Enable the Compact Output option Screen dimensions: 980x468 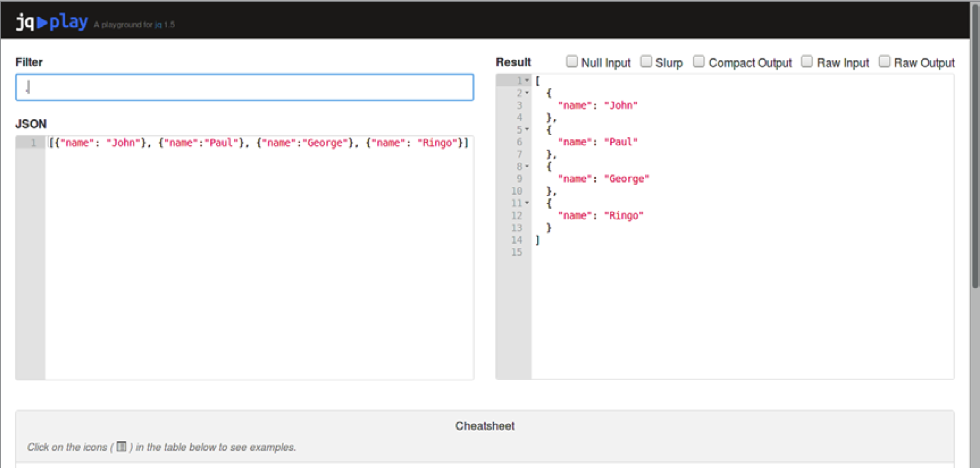pos(699,62)
